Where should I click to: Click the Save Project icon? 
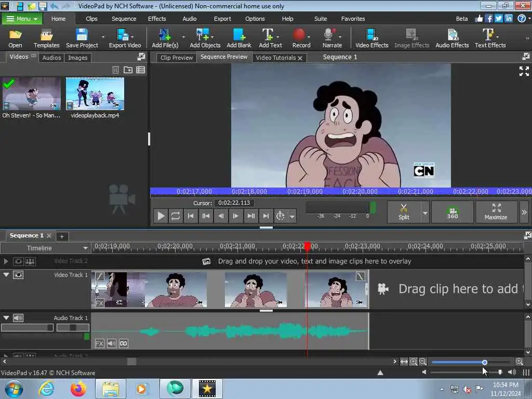tap(82, 38)
